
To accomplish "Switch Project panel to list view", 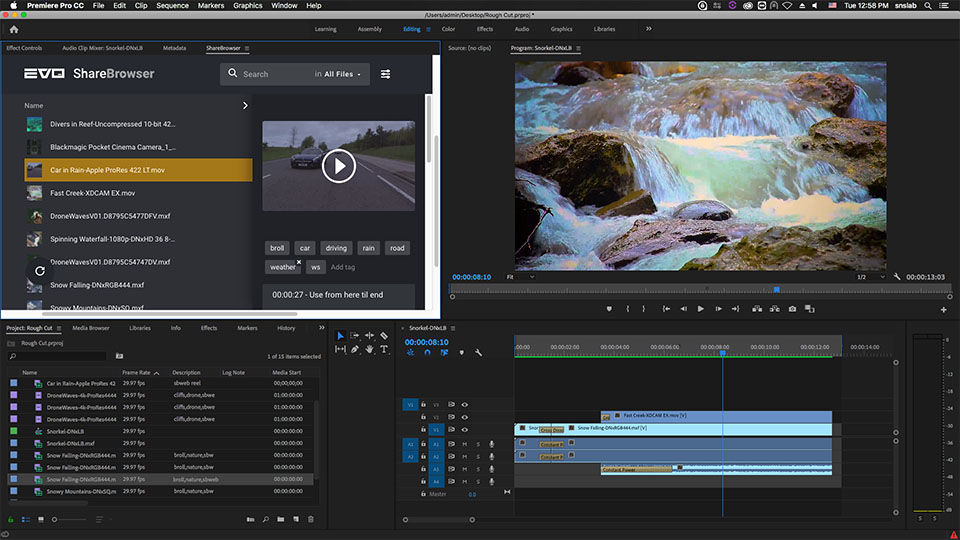I will (x=26, y=519).
